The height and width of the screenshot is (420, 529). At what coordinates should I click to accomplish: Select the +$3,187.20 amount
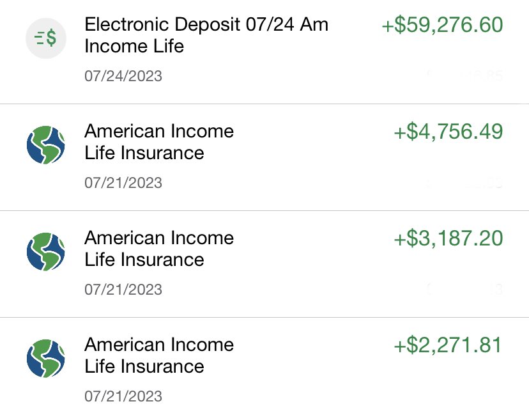(x=448, y=238)
